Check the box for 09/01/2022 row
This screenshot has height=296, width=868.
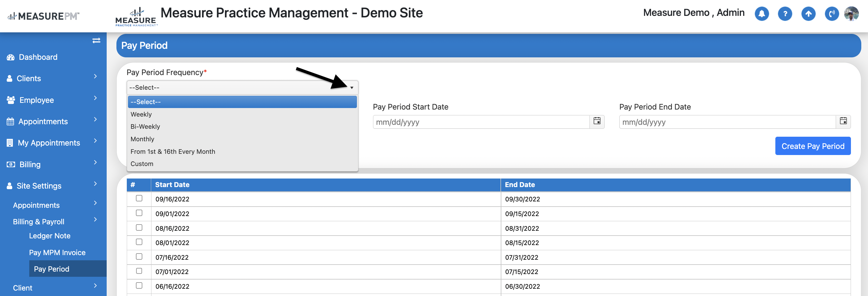pos(139,213)
